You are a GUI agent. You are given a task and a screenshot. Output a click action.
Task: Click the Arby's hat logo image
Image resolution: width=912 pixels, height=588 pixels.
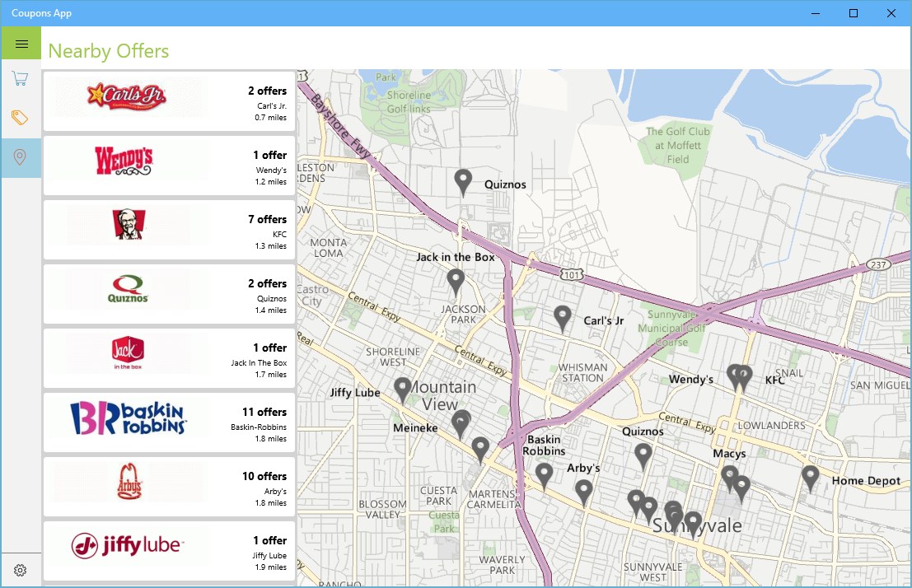pos(129,482)
